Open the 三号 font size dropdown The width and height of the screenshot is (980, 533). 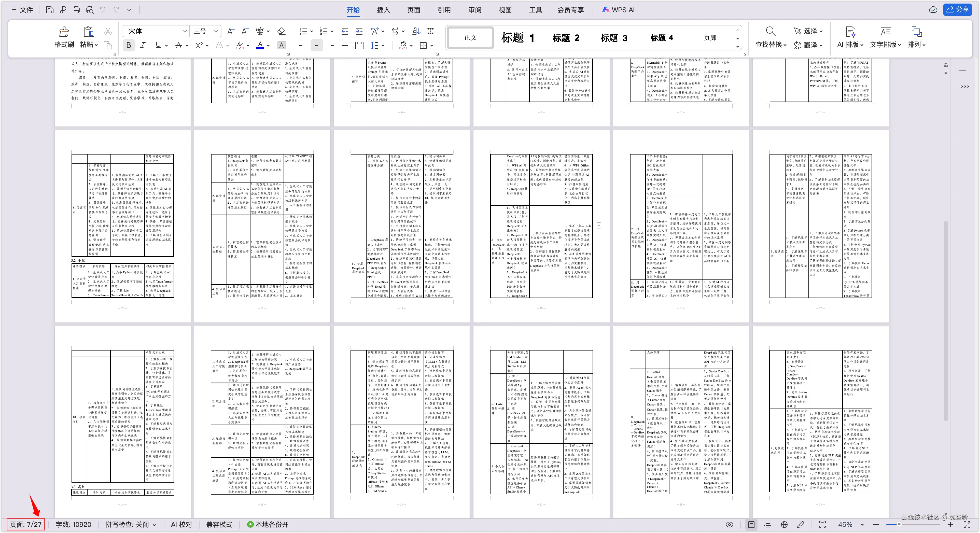point(216,31)
